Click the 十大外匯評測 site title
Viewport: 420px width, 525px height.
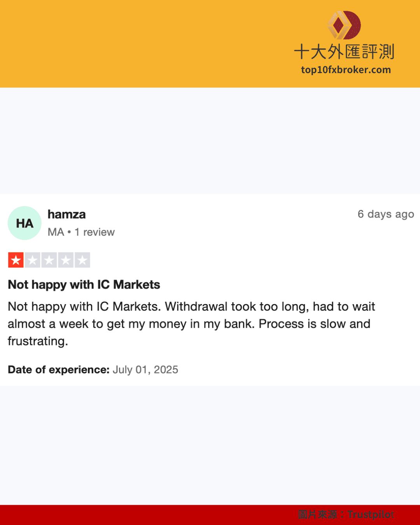(344, 52)
